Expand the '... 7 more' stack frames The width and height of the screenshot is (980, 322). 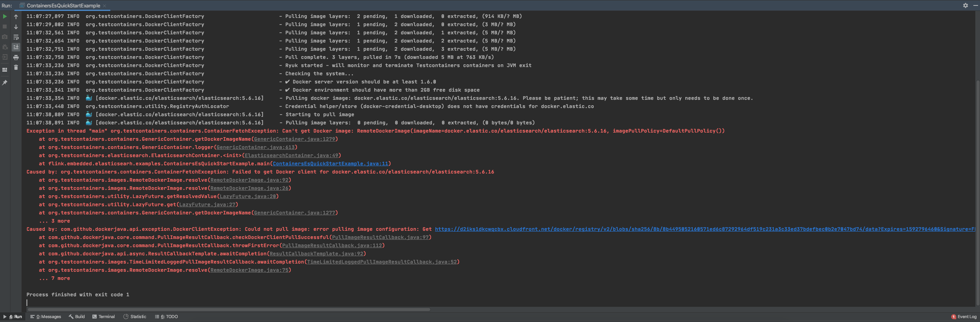coord(55,278)
